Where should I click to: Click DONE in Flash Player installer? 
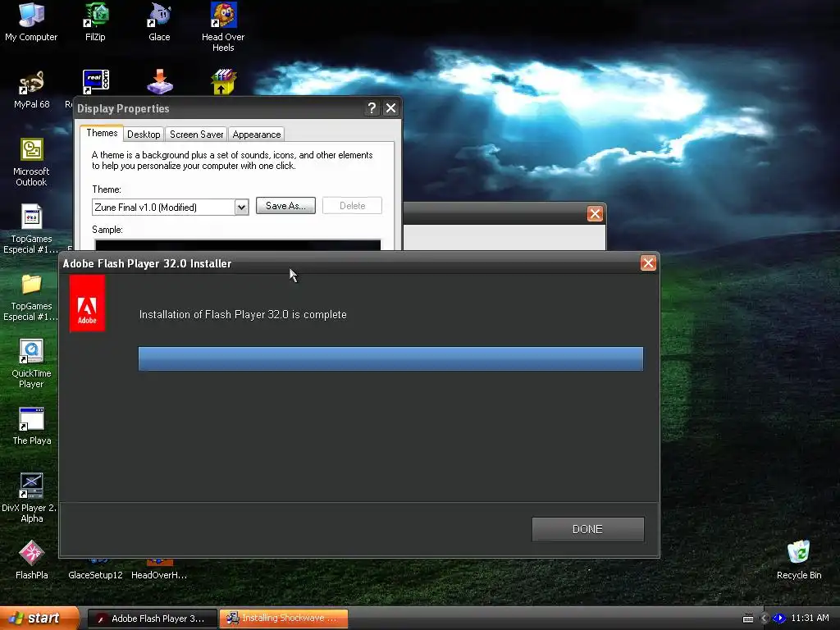pyautogui.click(x=587, y=529)
